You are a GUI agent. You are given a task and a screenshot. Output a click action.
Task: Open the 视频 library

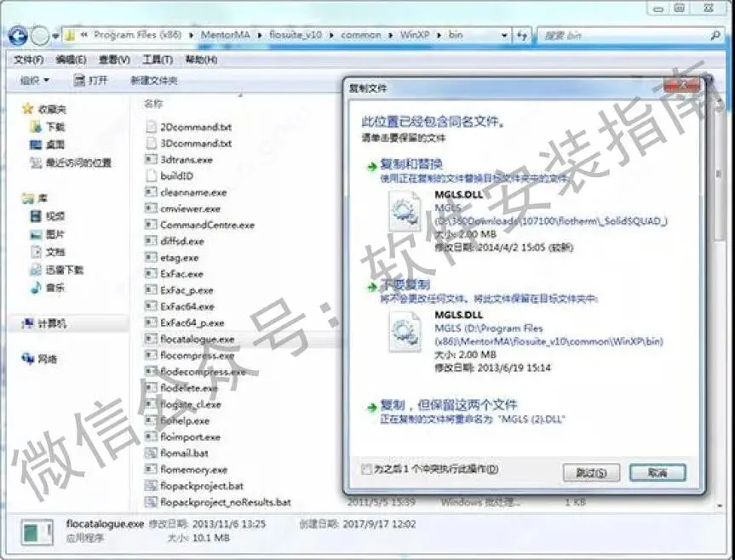tap(48, 216)
